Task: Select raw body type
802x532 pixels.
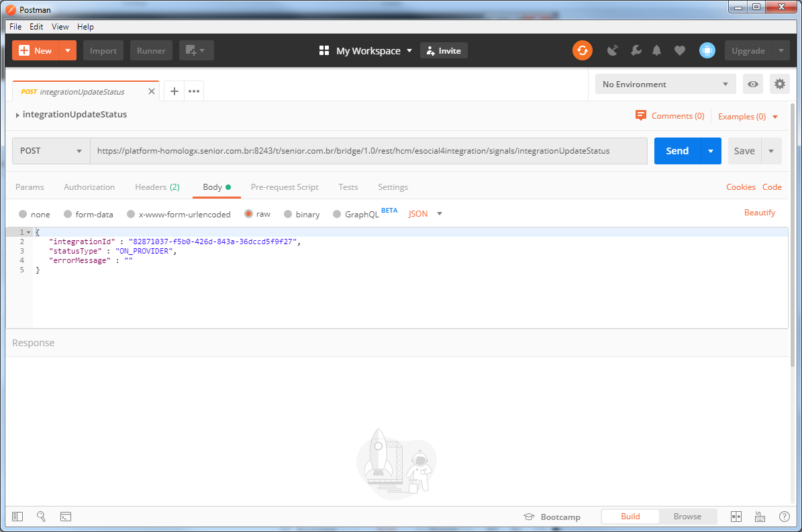Action: [248, 213]
